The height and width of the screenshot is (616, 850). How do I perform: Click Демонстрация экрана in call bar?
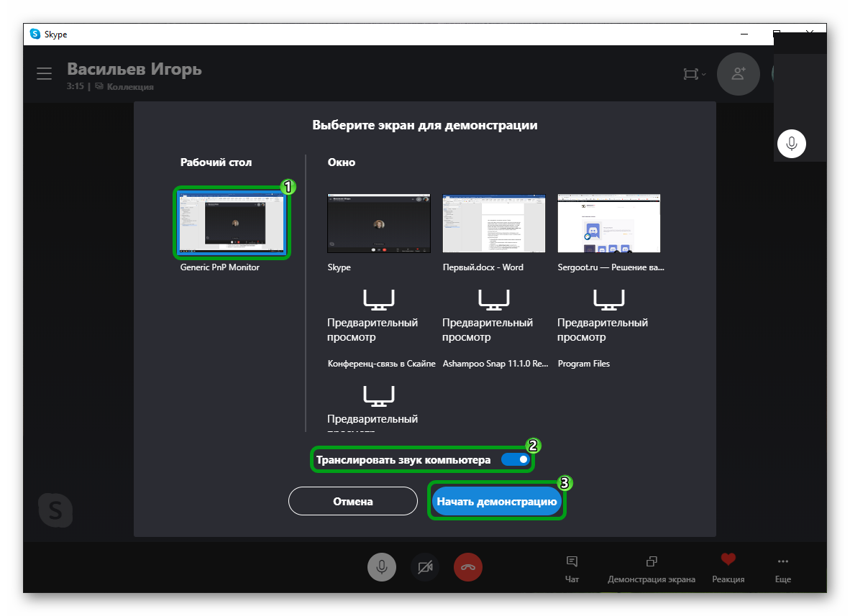pyautogui.click(x=652, y=569)
